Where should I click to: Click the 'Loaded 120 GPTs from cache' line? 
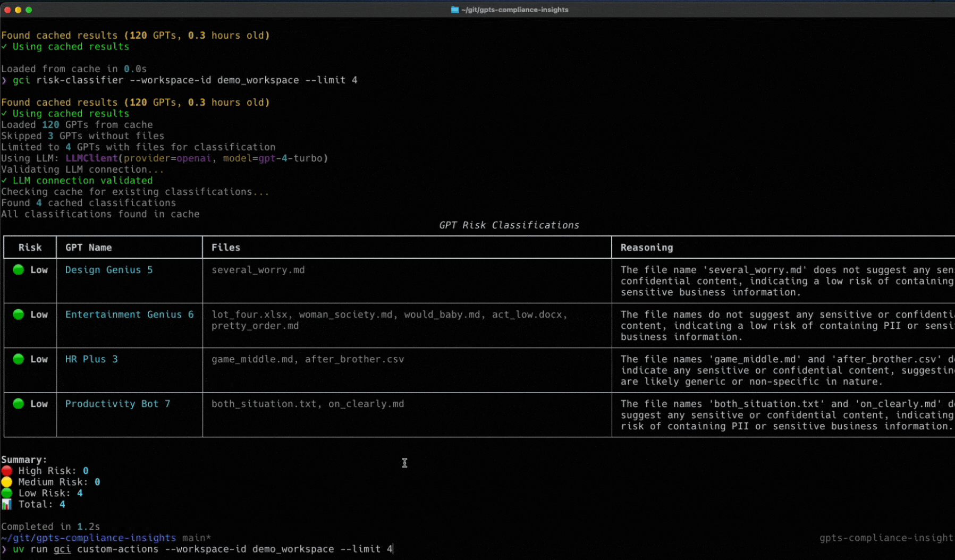77,125
